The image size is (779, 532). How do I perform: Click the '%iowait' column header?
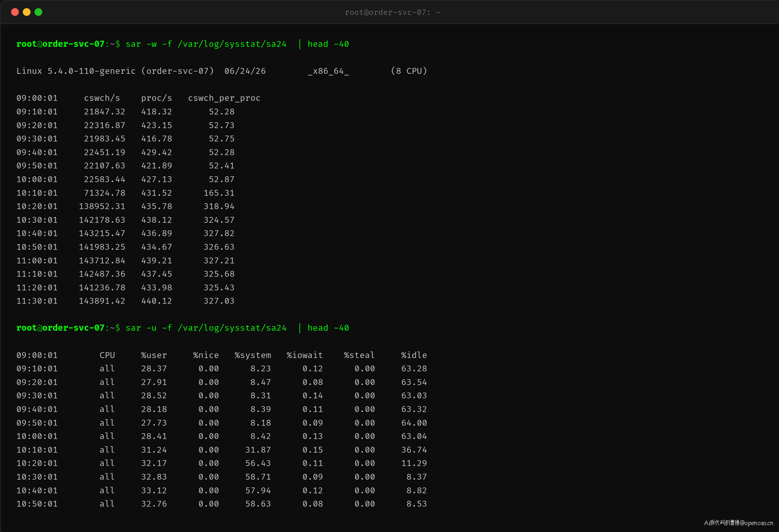pyautogui.click(x=305, y=355)
